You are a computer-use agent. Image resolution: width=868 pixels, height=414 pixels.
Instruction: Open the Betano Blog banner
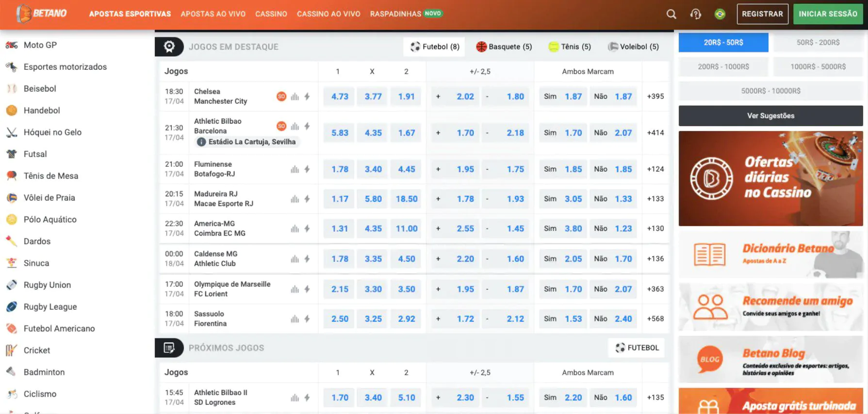click(771, 359)
